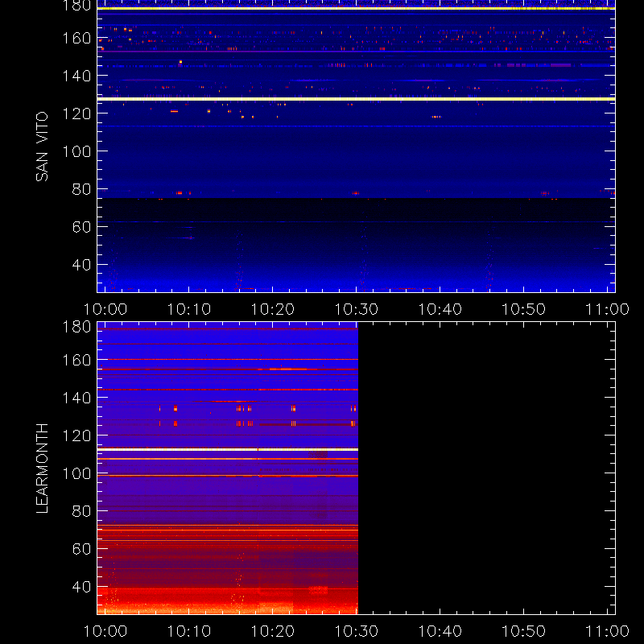Click 11:00 time label under San Vito plot

(607, 309)
